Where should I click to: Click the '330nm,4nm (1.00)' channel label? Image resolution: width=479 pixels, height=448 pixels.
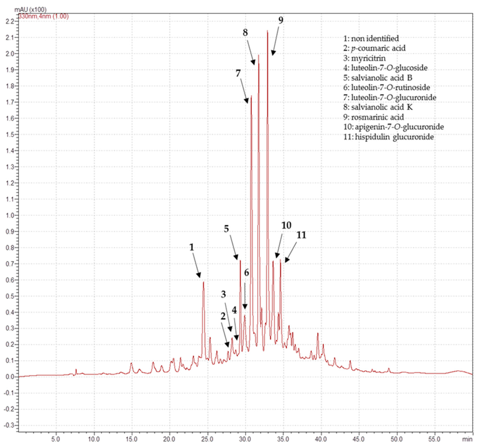click(44, 16)
